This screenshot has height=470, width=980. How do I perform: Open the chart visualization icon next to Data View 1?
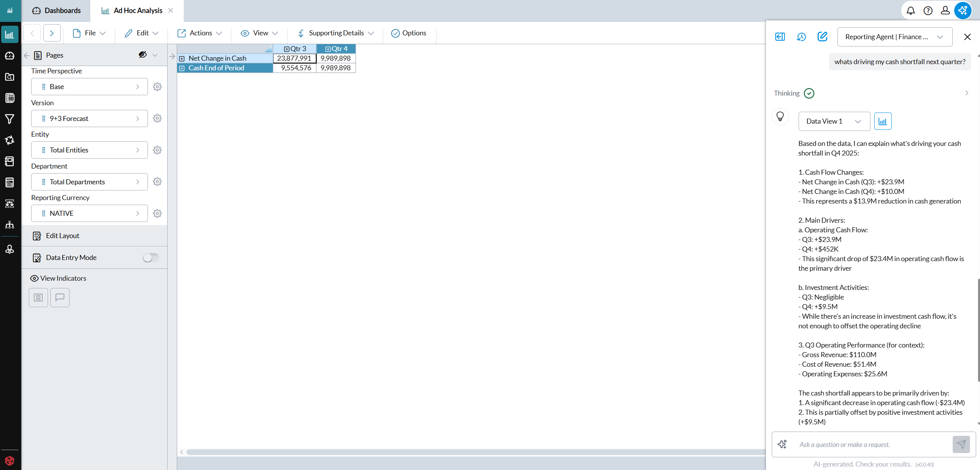coord(882,121)
